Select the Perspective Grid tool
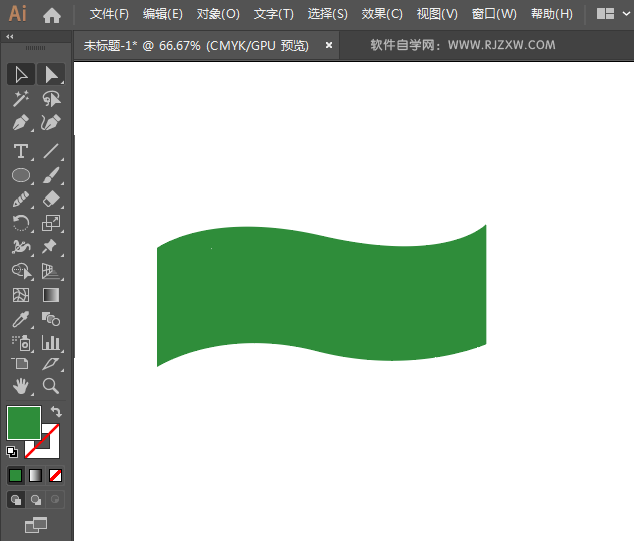 tap(51, 271)
